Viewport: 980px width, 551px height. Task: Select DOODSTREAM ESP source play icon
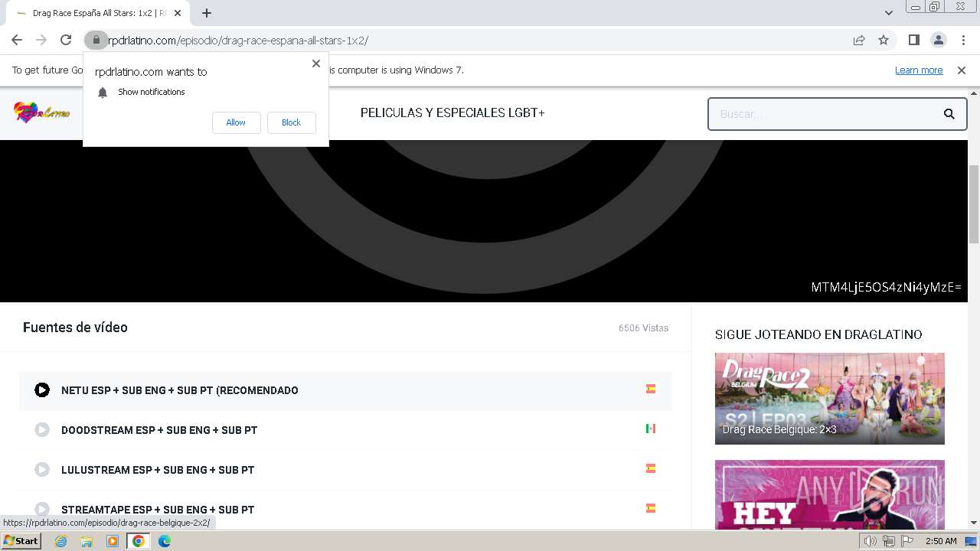(42, 430)
